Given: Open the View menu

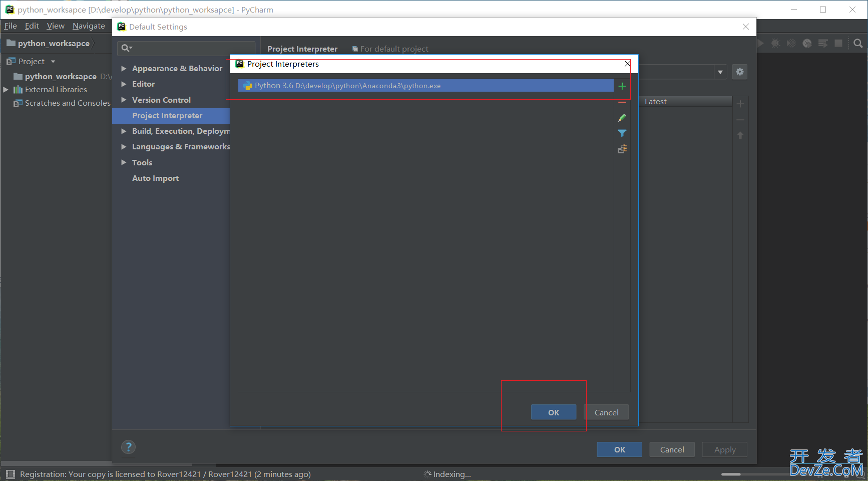Looking at the screenshot, I should [x=56, y=26].
